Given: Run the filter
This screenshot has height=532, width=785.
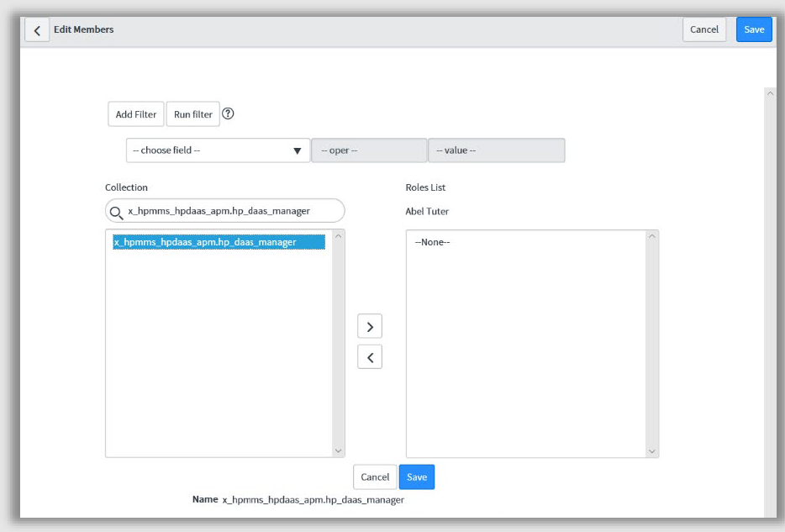Looking at the screenshot, I should 192,113.
